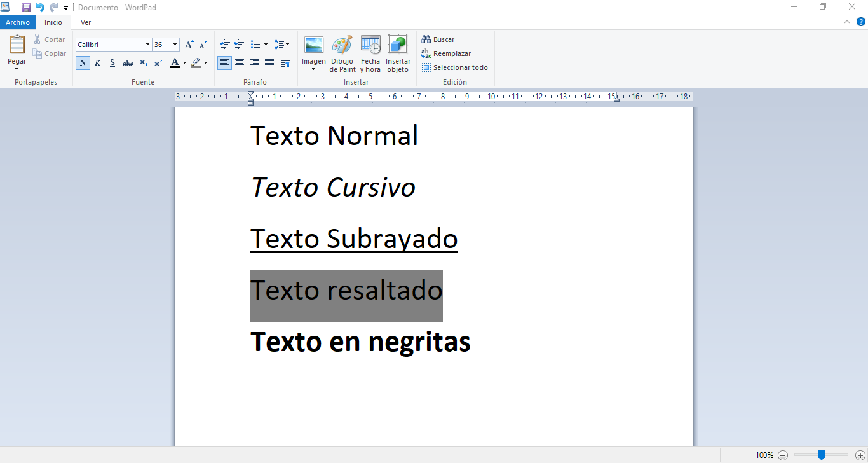Insert a Paint drawing (Dibujo de Paint)
868x463 pixels.
tap(342, 46)
